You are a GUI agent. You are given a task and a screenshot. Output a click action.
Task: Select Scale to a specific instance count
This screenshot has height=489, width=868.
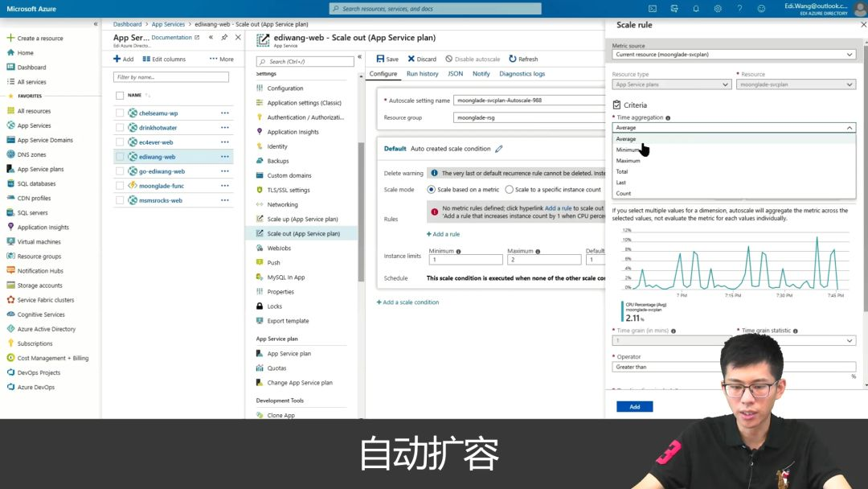509,189
